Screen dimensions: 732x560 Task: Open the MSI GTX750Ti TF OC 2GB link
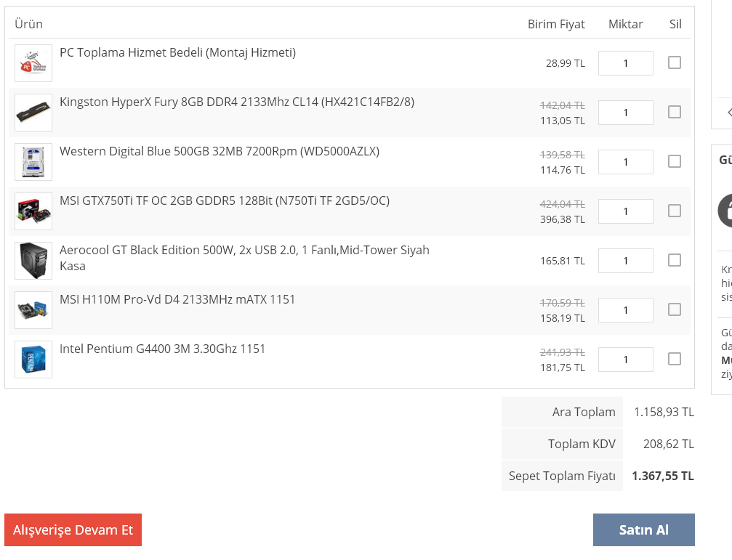pyautogui.click(x=225, y=201)
